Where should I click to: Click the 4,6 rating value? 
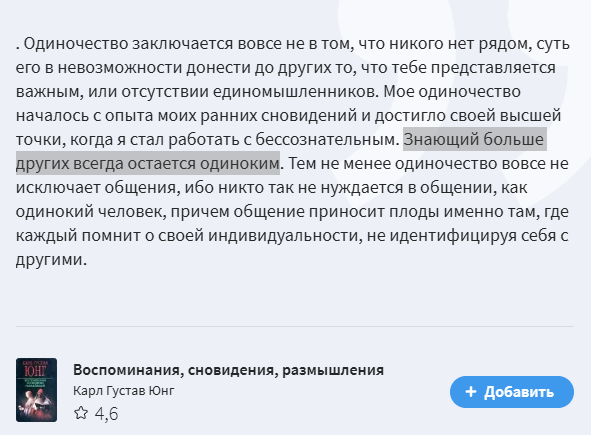coord(106,414)
